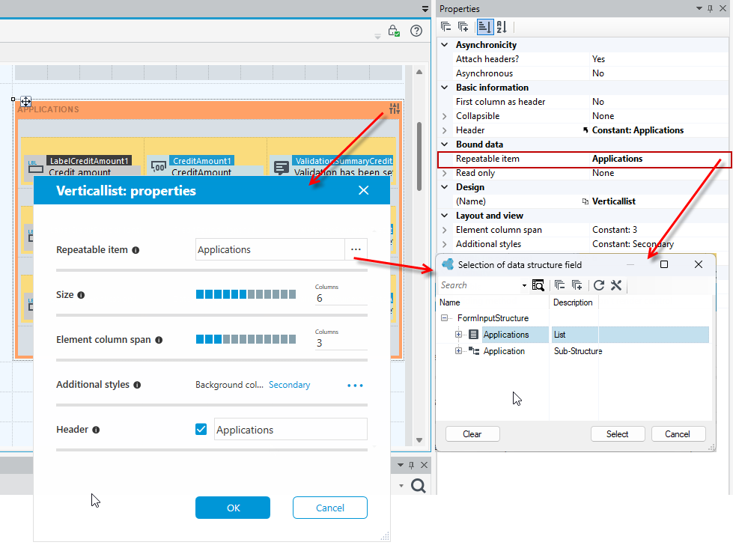Expand all nodes in data structure dialog
Image resolution: width=733 pixels, height=560 pixels.
tap(577, 285)
